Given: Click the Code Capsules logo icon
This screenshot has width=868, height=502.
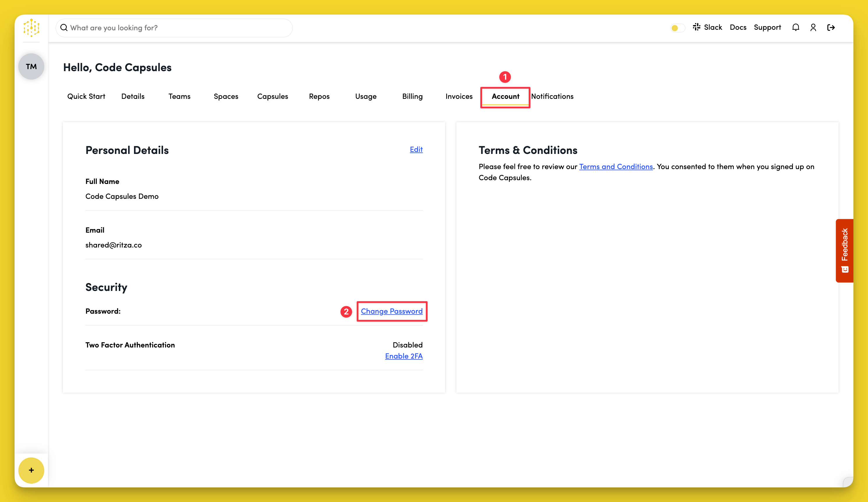Looking at the screenshot, I should (x=31, y=28).
